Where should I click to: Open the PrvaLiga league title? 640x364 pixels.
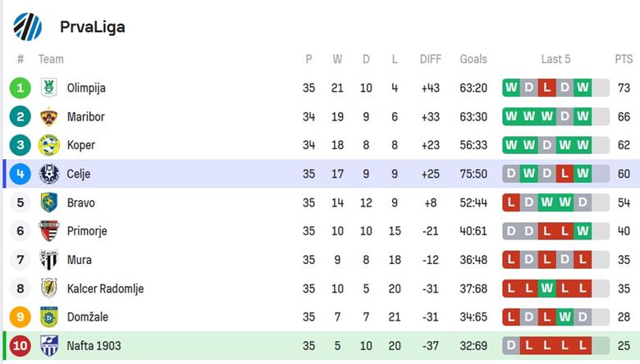pos(93,27)
